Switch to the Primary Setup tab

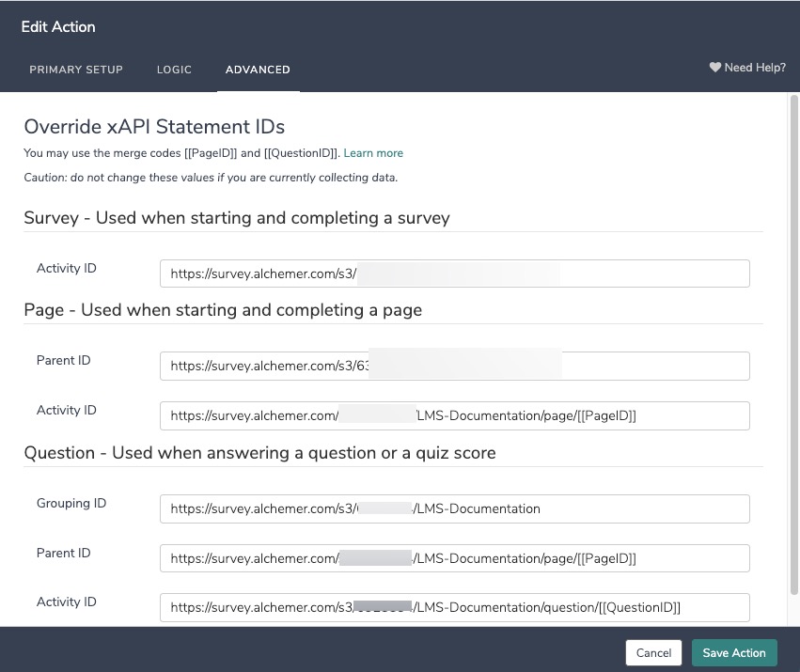76,70
